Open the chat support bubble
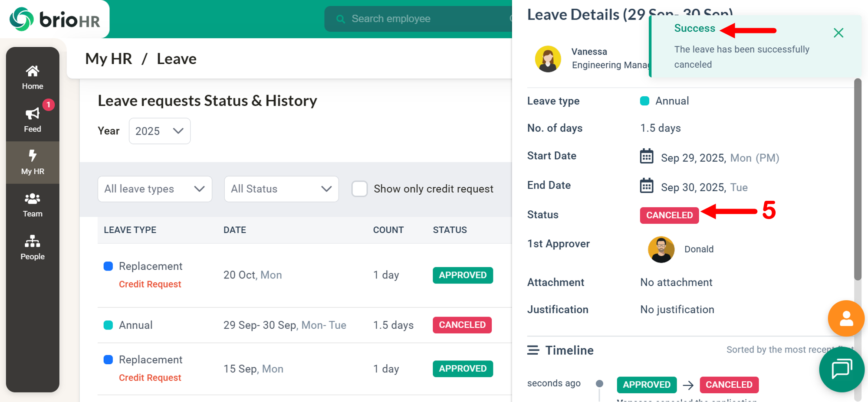 click(841, 369)
